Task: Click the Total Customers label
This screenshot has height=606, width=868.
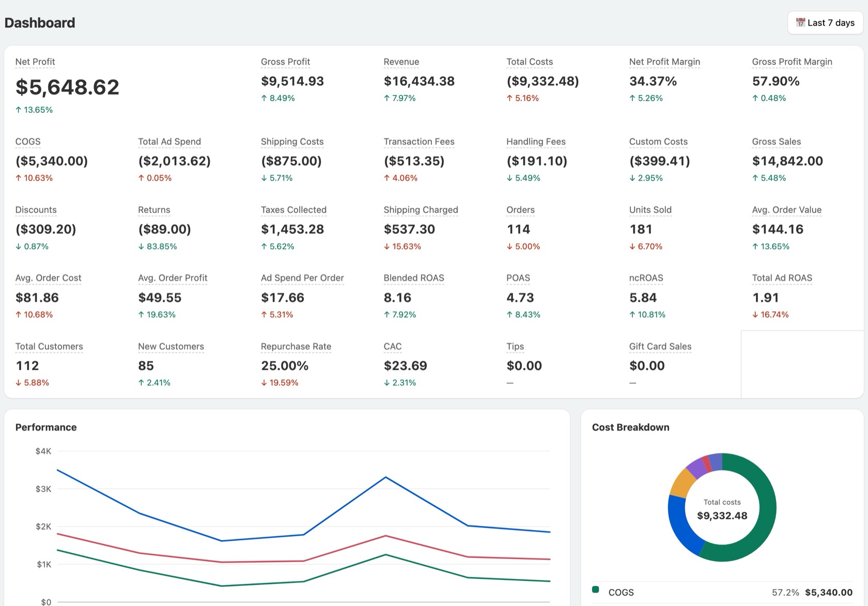Action: coord(49,346)
